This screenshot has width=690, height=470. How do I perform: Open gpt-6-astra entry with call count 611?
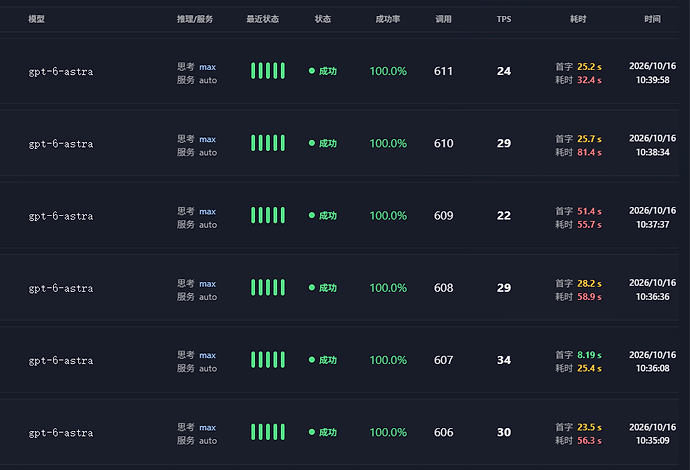click(x=61, y=72)
